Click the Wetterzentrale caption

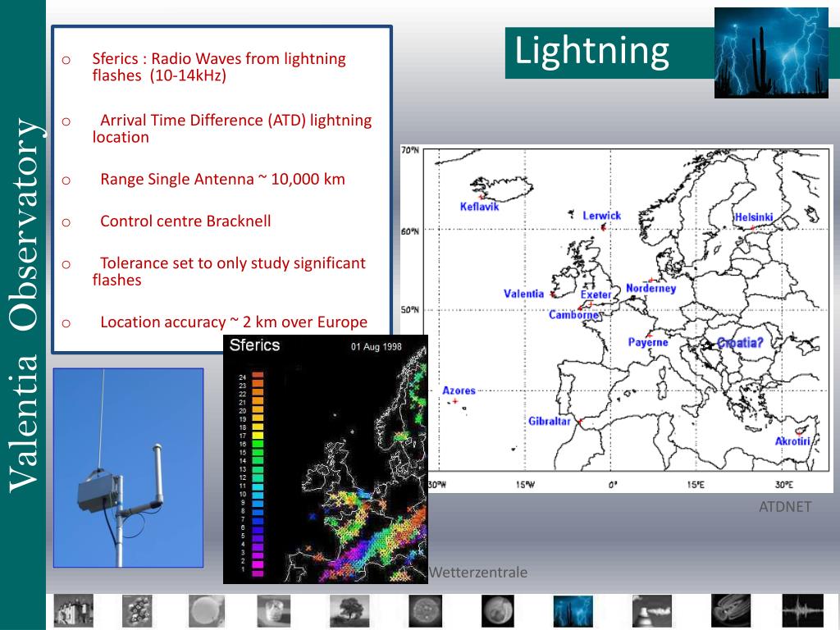coord(478,572)
